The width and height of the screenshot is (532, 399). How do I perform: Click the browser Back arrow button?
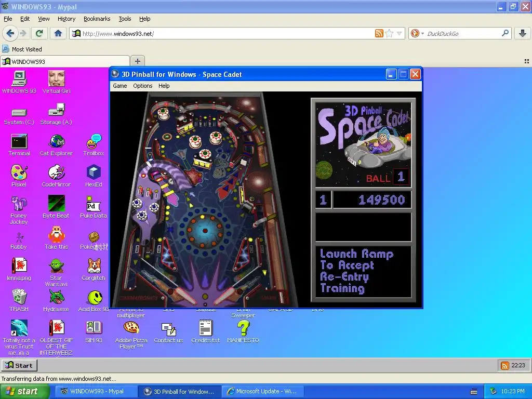tap(10, 33)
